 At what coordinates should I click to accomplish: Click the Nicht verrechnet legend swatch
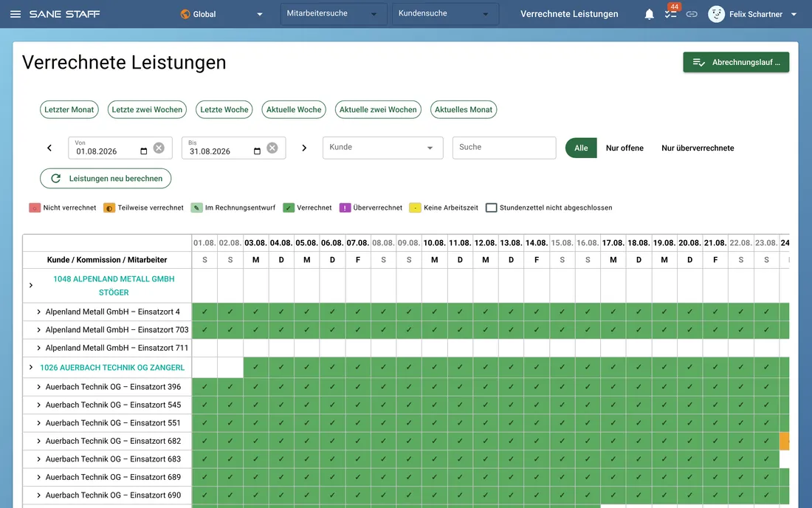pos(35,207)
